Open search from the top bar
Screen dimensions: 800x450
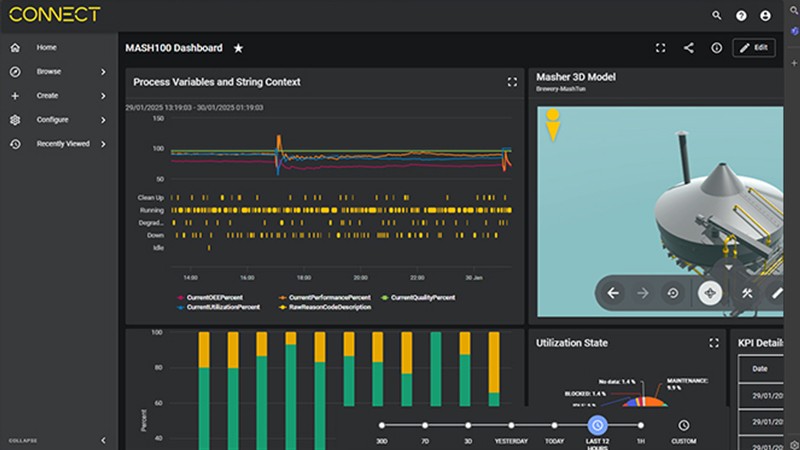coord(716,16)
